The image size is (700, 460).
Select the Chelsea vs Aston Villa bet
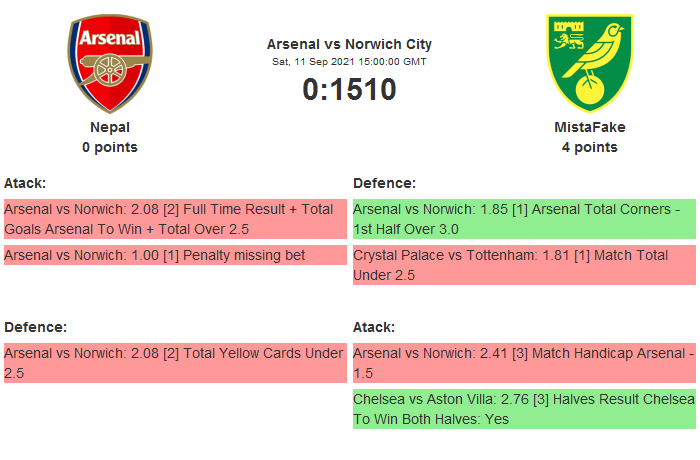pos(524,409)
